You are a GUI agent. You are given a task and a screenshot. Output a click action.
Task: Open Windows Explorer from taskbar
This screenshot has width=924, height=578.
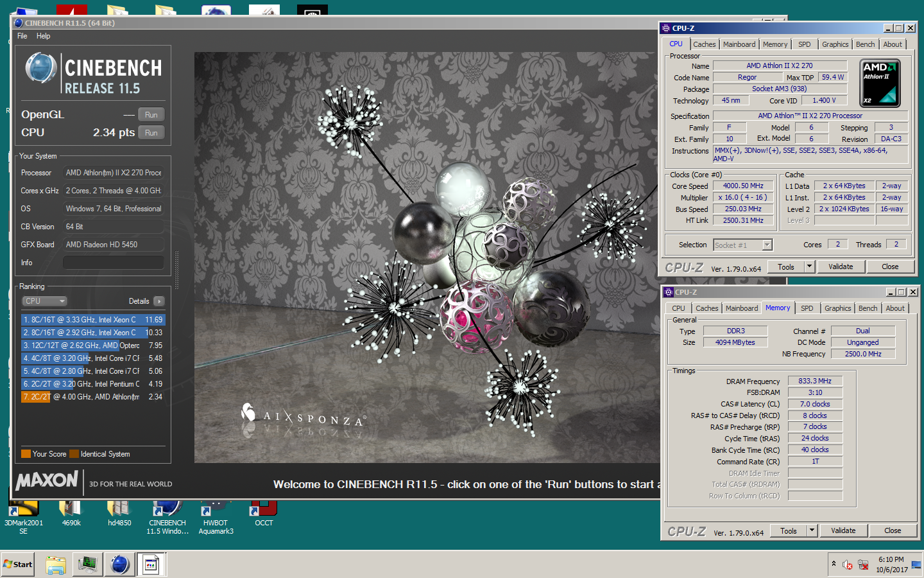coord(56,565)
